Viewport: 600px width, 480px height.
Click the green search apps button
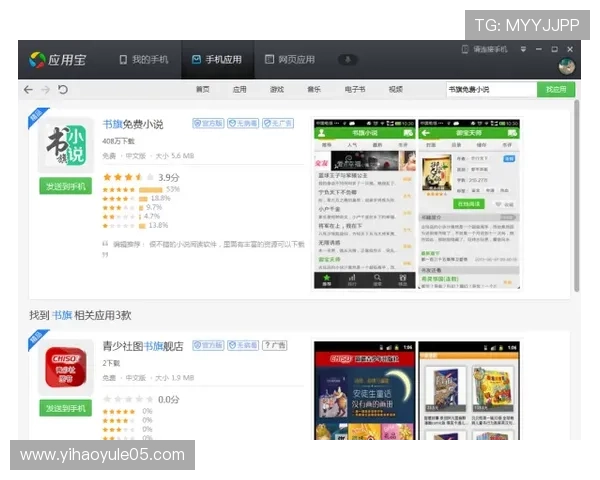556,90
